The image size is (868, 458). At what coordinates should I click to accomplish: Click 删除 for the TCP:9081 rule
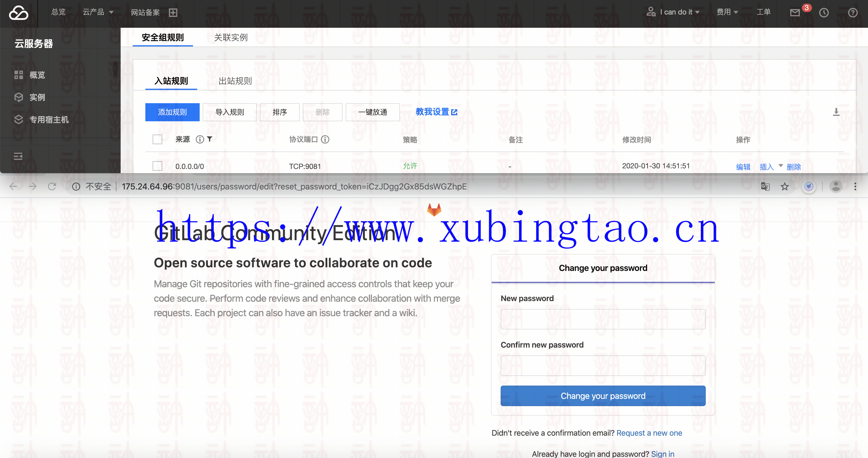pos(794,167)
